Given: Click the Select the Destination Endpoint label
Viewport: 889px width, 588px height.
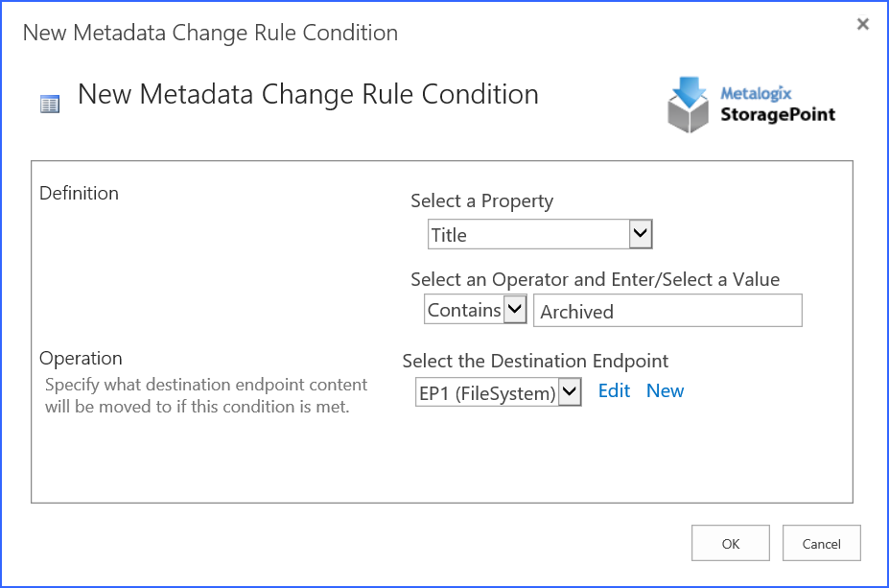Looking at the screenshot, I should 535,363.
